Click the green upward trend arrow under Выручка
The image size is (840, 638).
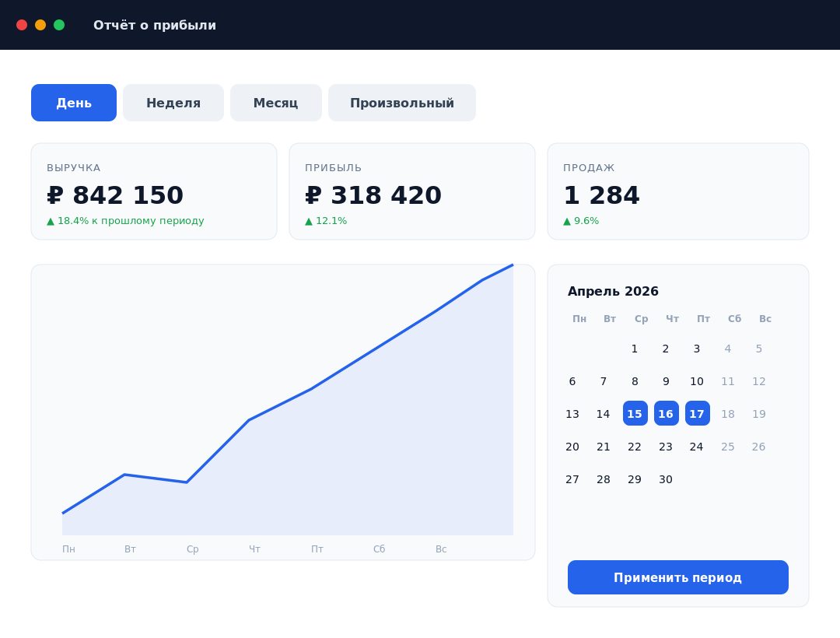pyautogui.click(x=51, y=221)
